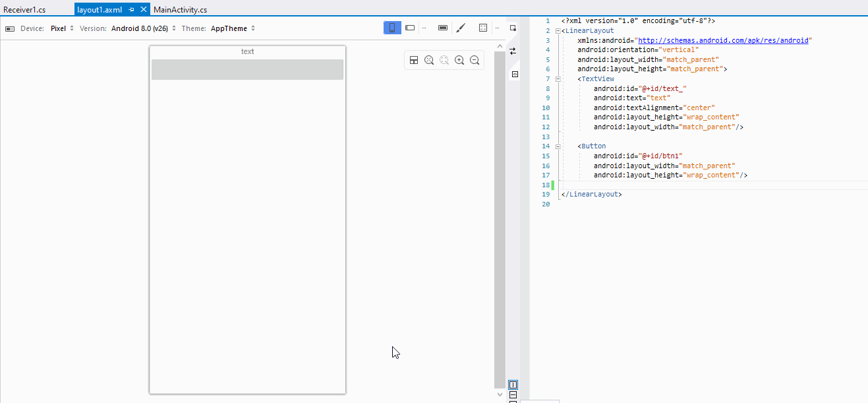
Task: Click the dimmed actual-size zoom icon
Action: (x=444, y=60)
